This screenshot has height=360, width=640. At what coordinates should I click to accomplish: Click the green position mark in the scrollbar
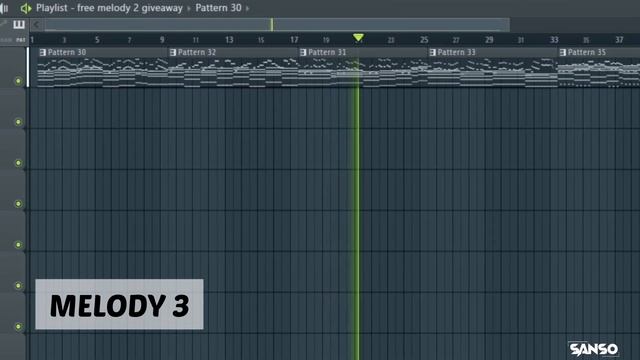click(272, 24)
